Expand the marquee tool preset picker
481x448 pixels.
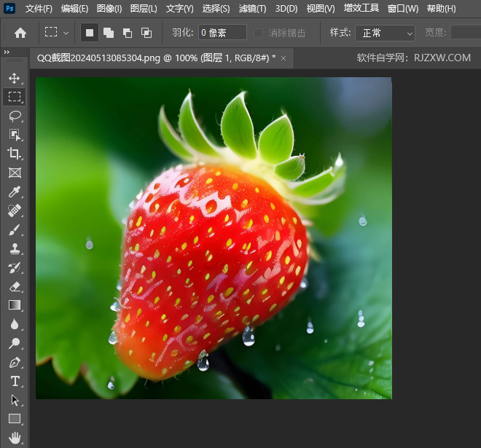point(66,33)
